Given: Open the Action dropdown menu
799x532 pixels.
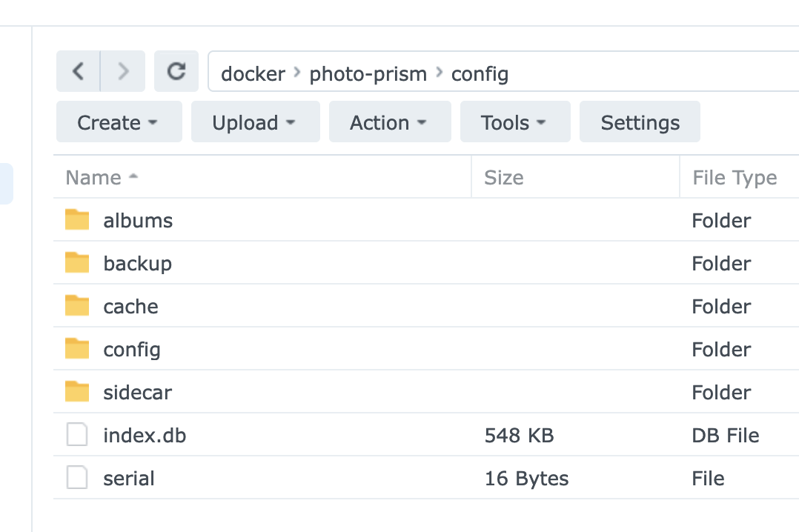Looking at the screenshot, I should 390,122.
